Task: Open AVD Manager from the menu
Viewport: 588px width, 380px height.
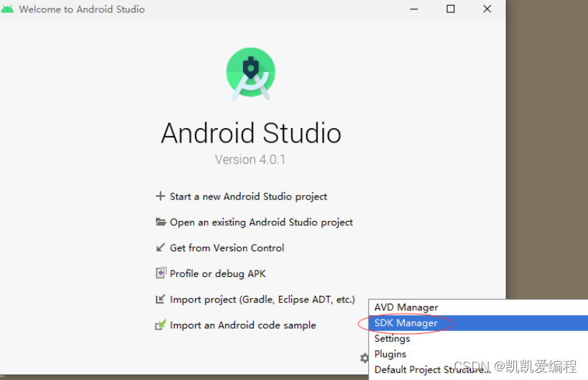Action: [x=478, y=307]
